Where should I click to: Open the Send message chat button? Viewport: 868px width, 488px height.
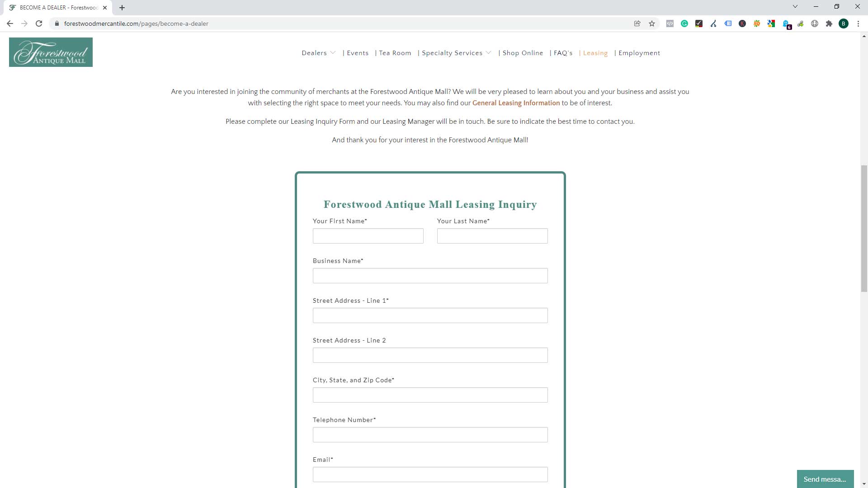(825, 479)
